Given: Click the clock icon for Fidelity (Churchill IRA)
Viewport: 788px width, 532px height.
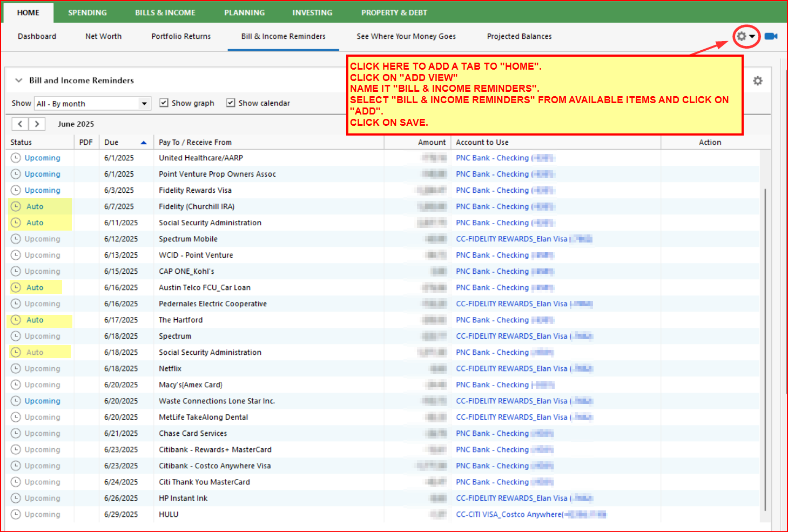Looking at the screenshot, I should click(x=16, y=206).
